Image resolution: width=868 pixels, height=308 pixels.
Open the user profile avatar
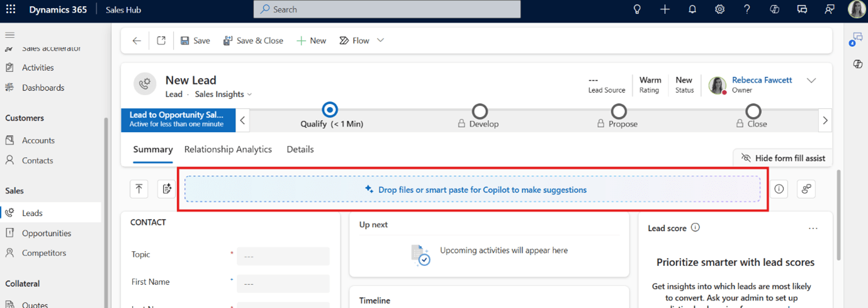(856, 9)
